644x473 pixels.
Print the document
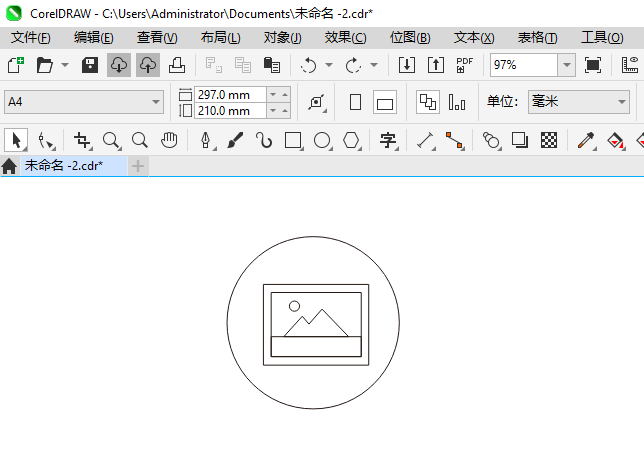[x=177, y=65]
